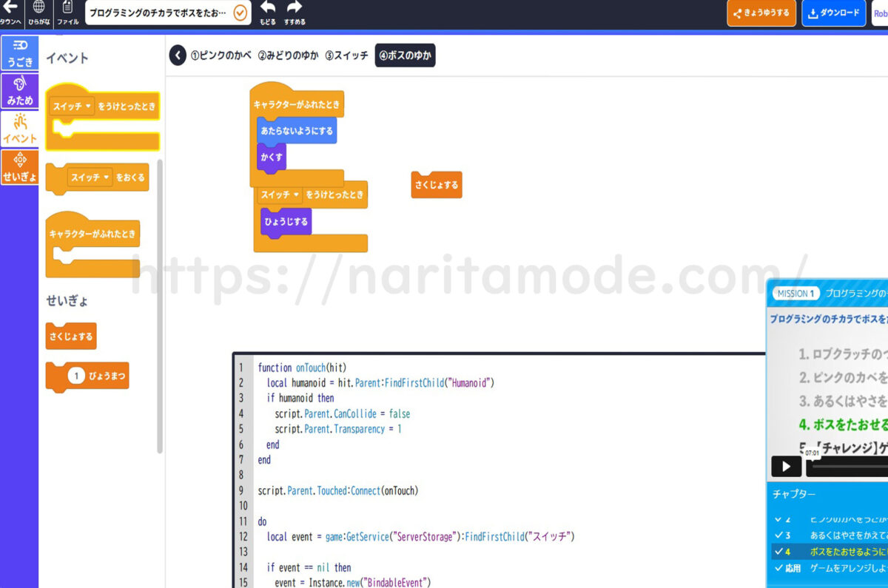Click the ダウンロード download button
888x588 pixels.
pos(833,13)
